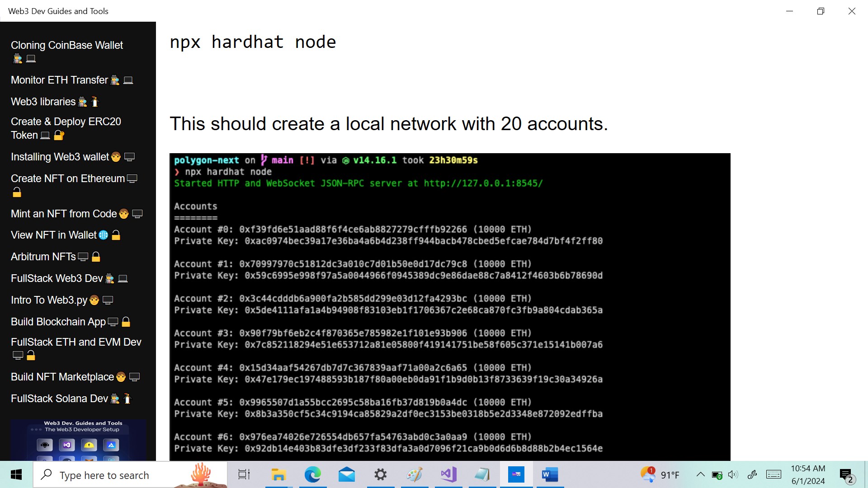868x488 pixels.
Task: Select Web3 libraries sidebar item
Action: 43,102
